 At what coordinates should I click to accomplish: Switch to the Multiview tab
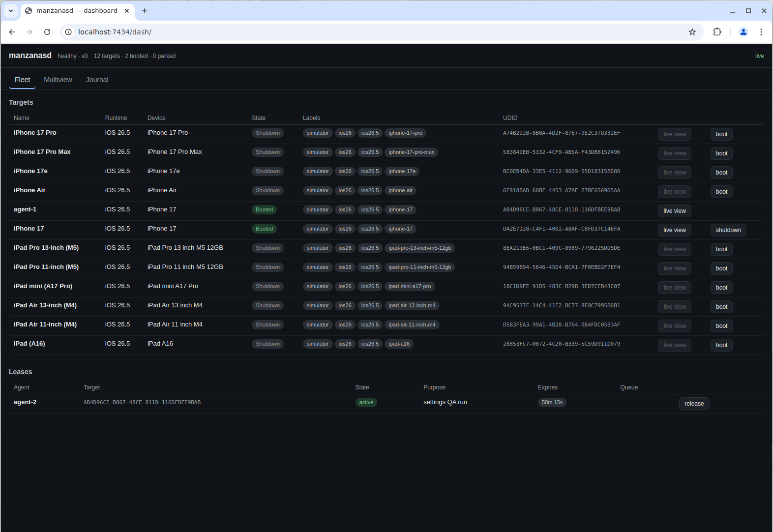click(58, 80)
